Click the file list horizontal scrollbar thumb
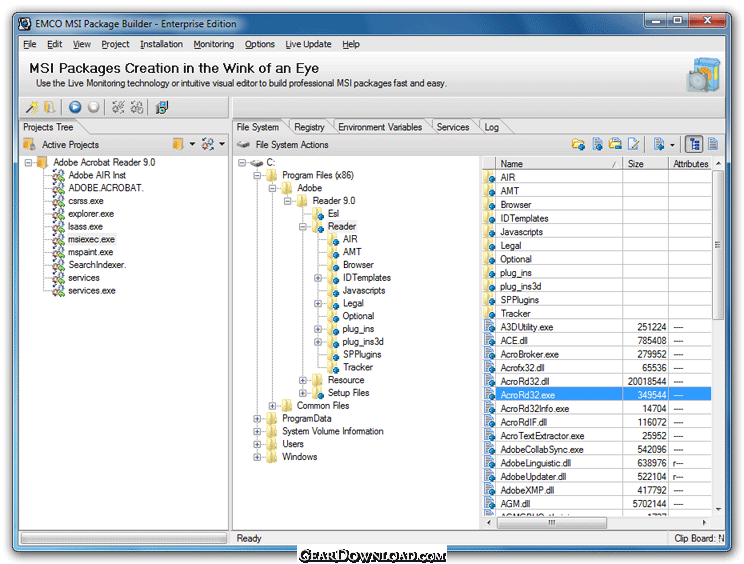Viewport: 744px width, 564px height. [551, 523]
